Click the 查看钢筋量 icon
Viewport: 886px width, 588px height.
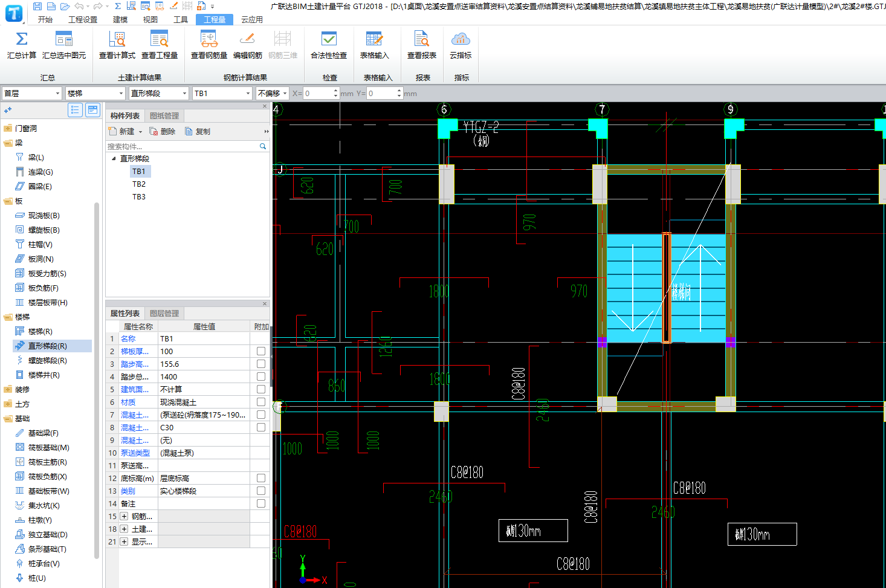tap(209, 39)
